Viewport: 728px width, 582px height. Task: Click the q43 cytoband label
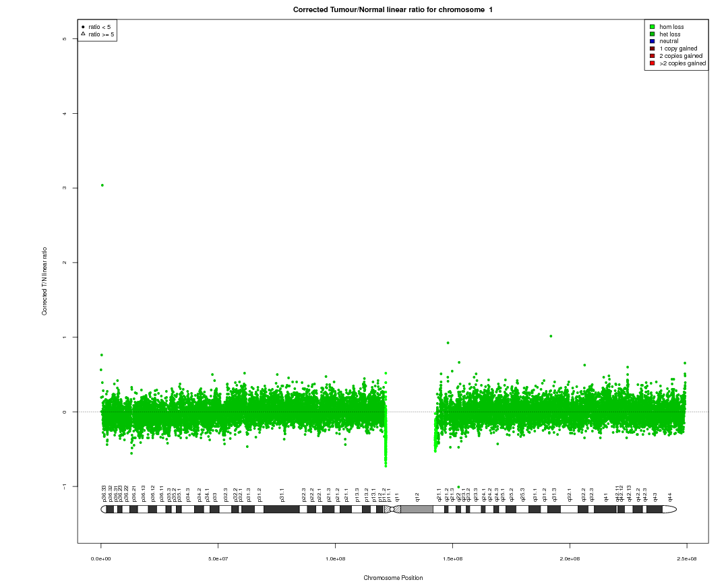[x=655, y=497]
